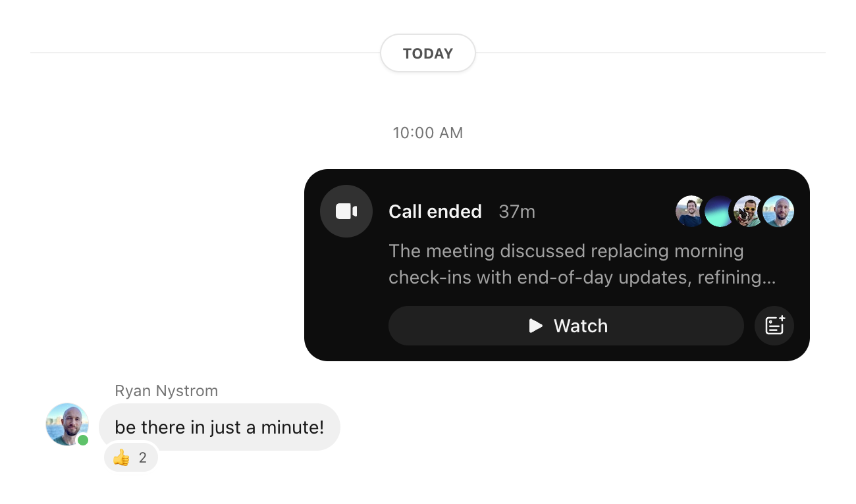Viewport: 856px width, 504px height.
Task: Click the 37m call duration label
Action: tap(517, 211)
